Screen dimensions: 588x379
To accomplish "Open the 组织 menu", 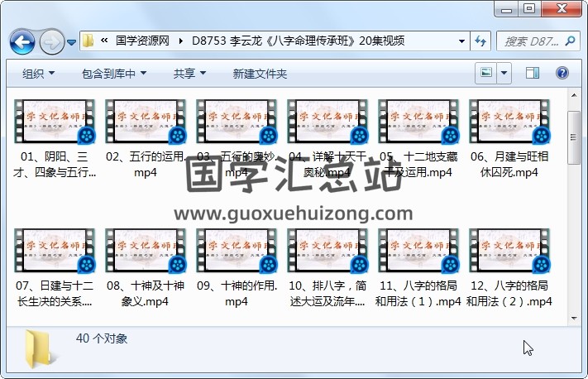I will [38, 74].
